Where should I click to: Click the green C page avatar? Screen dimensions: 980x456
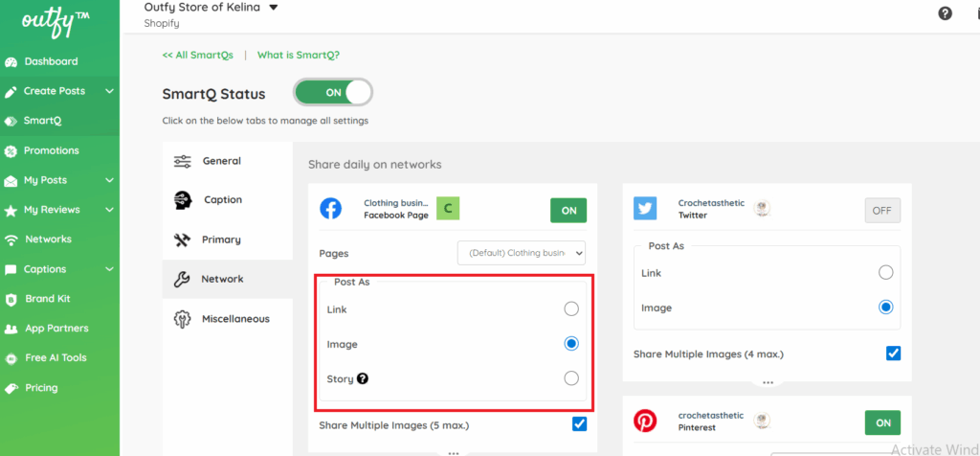[449, 209]
